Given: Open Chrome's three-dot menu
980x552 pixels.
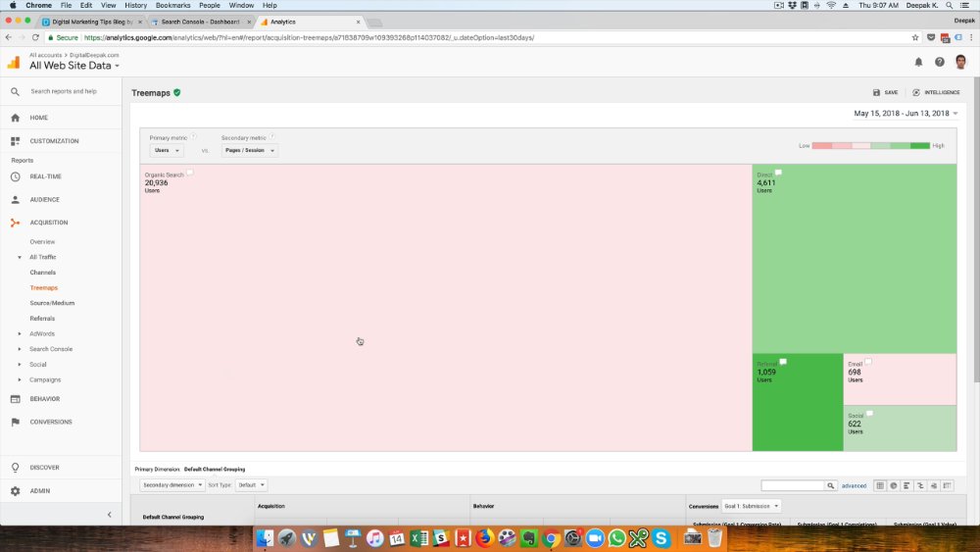Looking at the screenshot, I should coord(971,37).
